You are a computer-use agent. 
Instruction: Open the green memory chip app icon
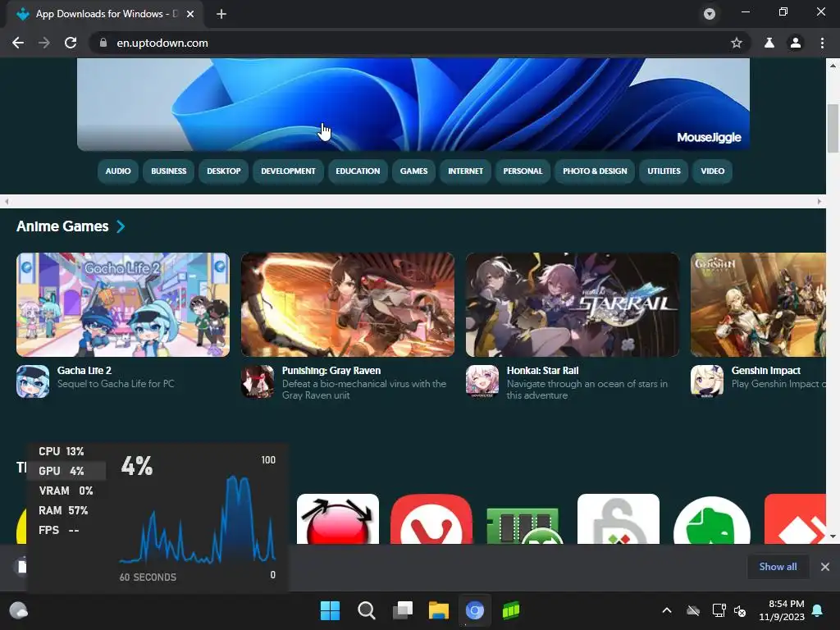coord(525,524)
